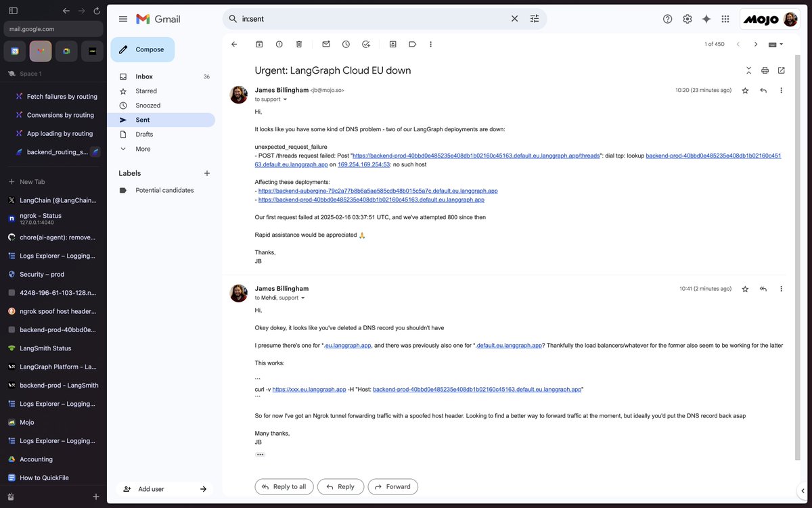Open Conversions by routing tab
The height and width of the screenshot is (508, 812).
[x=58, y=115]
